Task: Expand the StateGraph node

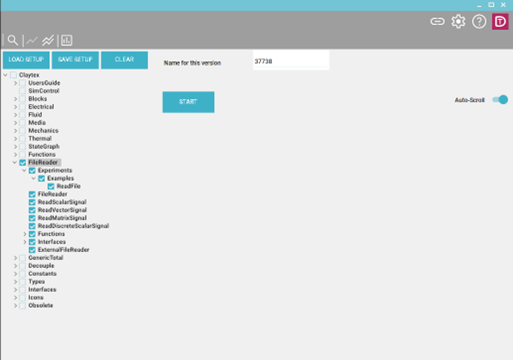Action: [x=15, y=147]
